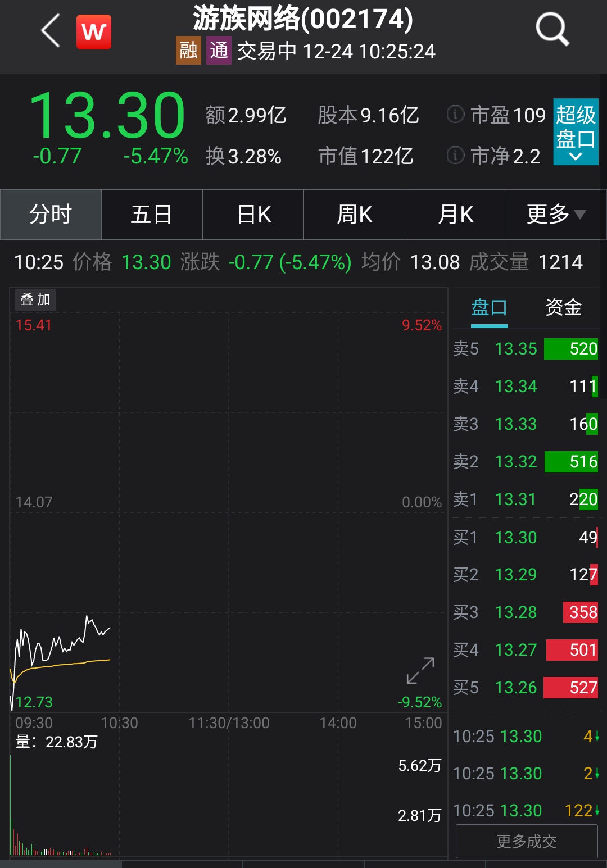Tap the trade tick with volume 122
This screenshot has height=868, width=607.
pos(527,811)
